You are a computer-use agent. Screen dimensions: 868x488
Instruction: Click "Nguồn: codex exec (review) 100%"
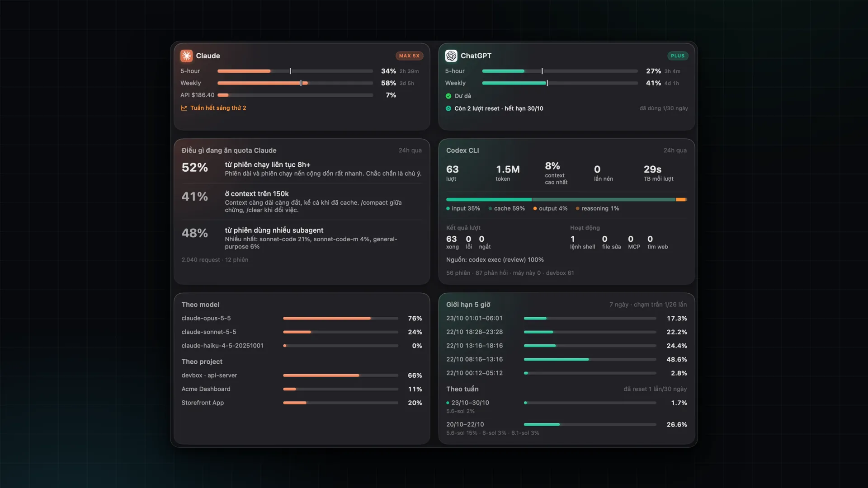click(x=495, y=260)
